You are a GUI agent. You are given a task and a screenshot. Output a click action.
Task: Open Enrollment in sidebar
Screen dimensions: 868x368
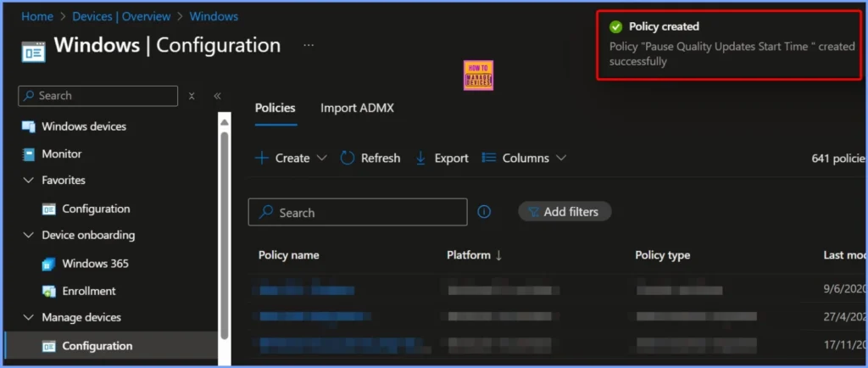pyautogui.click(x=89, y=291)
